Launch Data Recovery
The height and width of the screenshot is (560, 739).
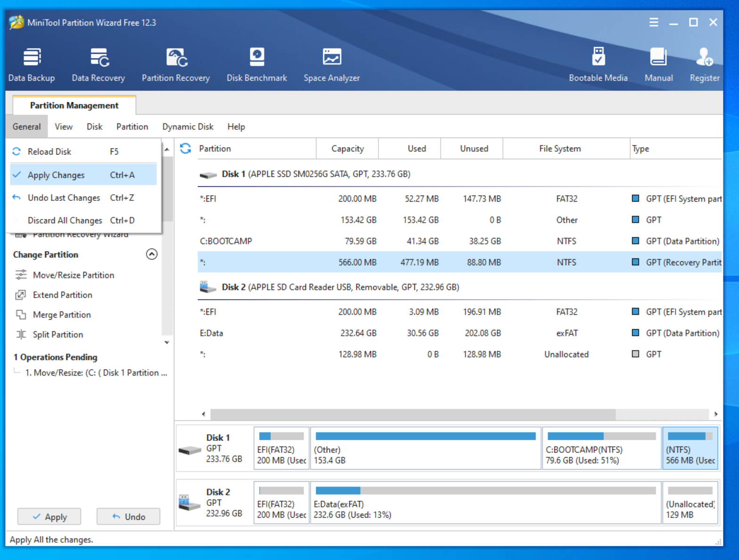[99, 65]
